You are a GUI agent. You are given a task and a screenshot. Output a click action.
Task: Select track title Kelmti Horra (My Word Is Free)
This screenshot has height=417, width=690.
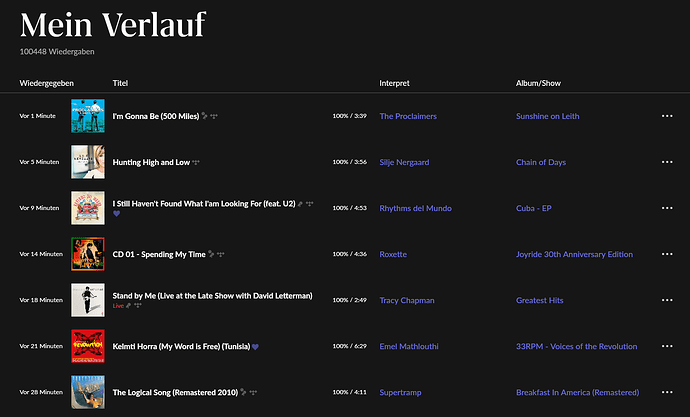(x=181, y=347)
